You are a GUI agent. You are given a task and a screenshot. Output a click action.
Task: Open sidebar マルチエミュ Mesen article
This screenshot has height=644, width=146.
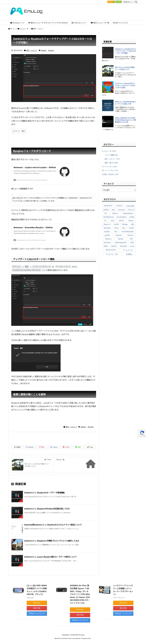125,85
